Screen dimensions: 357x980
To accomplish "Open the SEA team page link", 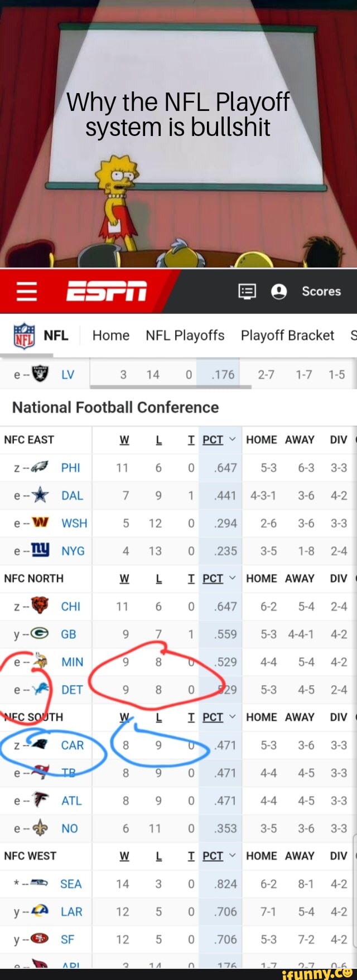I will point(71,884).
